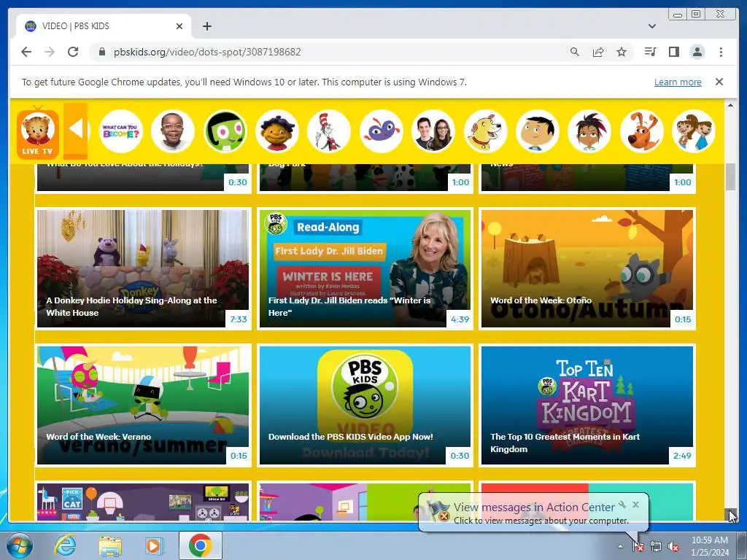
Task: Close the PBS KIDS tab
Action: coord(179,26)
